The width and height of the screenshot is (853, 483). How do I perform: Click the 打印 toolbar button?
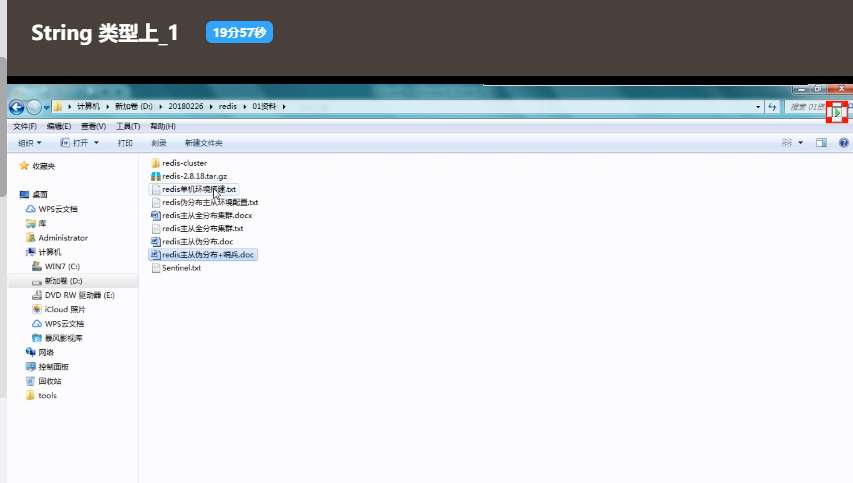click(x=125, y=143)
